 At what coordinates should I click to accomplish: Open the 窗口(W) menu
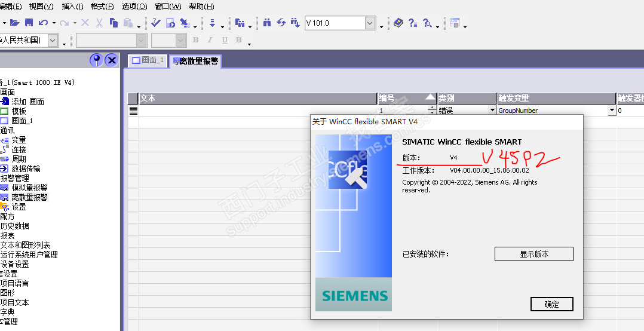point(168,7)
